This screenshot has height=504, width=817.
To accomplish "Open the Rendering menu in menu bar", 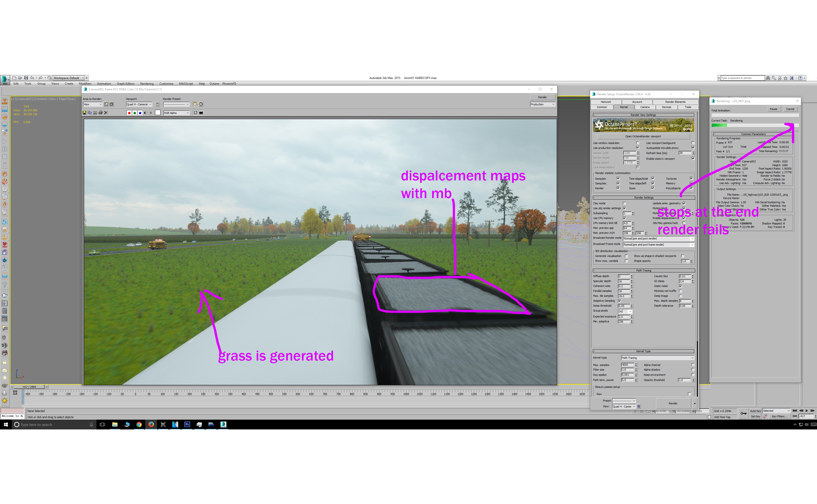I will pos(147,84).
